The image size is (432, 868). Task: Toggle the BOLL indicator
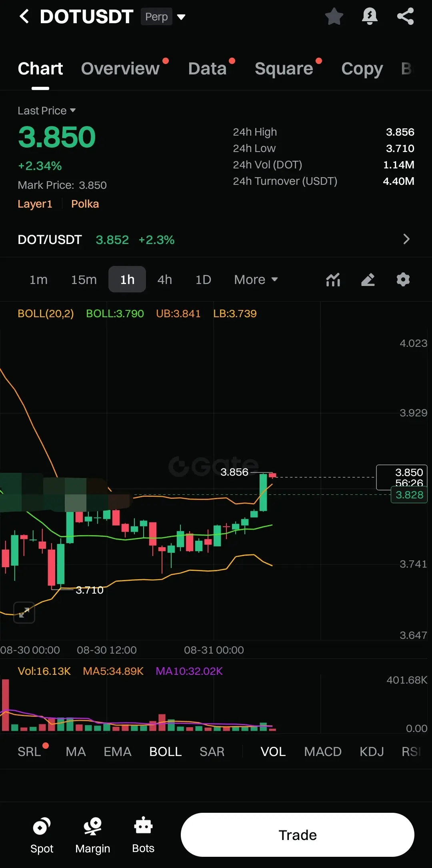tap(165, 752)
